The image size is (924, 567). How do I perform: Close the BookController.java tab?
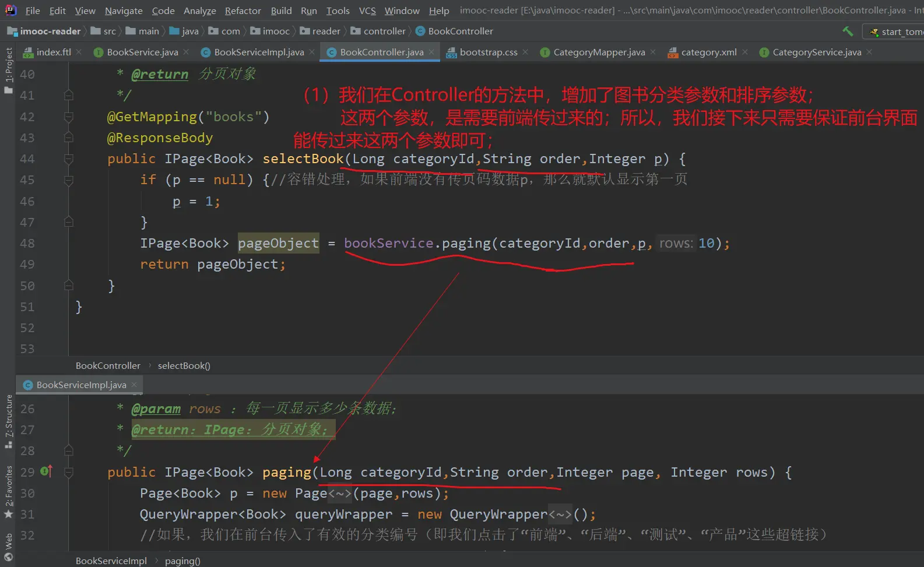(431, 52)
